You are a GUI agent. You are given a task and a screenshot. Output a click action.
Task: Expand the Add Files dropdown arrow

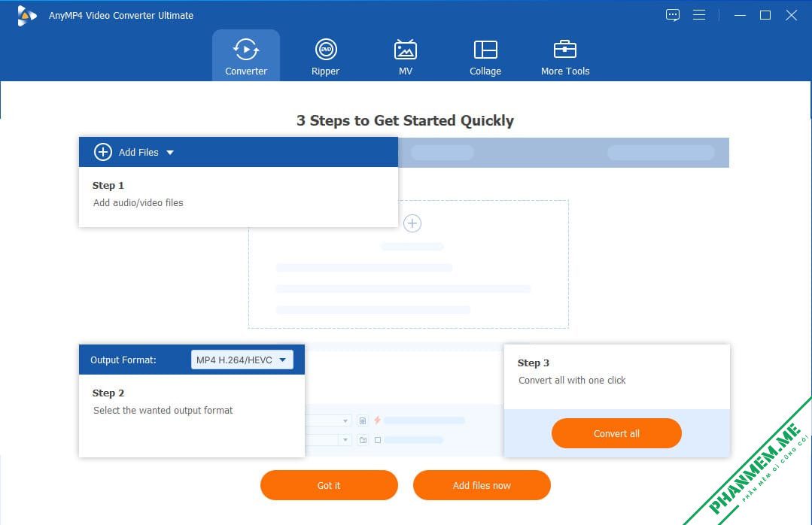click(x=170, y=153)
